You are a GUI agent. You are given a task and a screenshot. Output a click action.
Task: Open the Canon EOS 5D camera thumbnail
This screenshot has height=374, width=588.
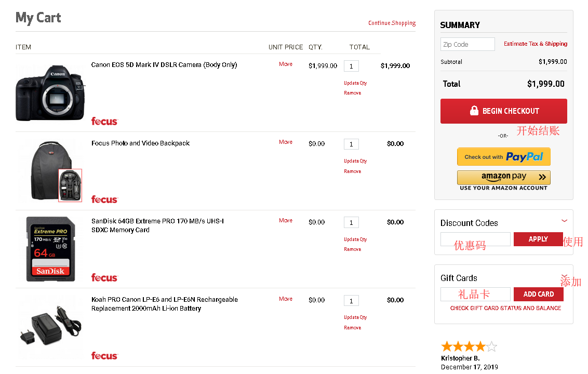point(50,93)
